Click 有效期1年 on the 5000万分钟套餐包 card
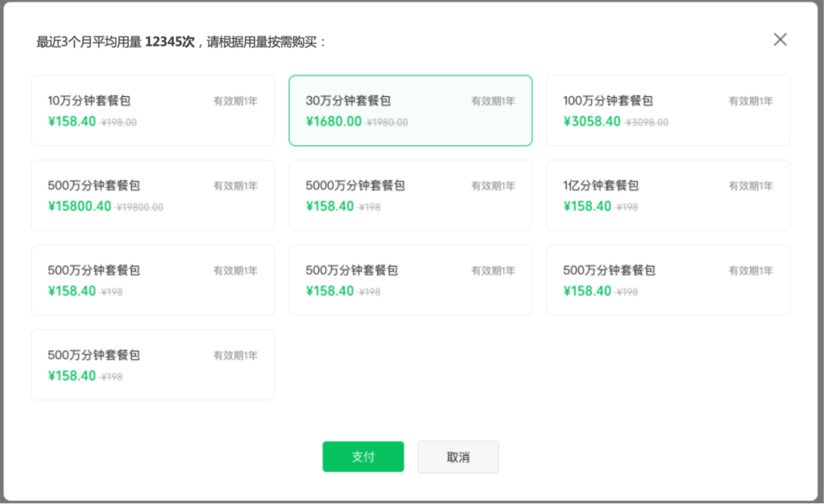 coord(493,186)
